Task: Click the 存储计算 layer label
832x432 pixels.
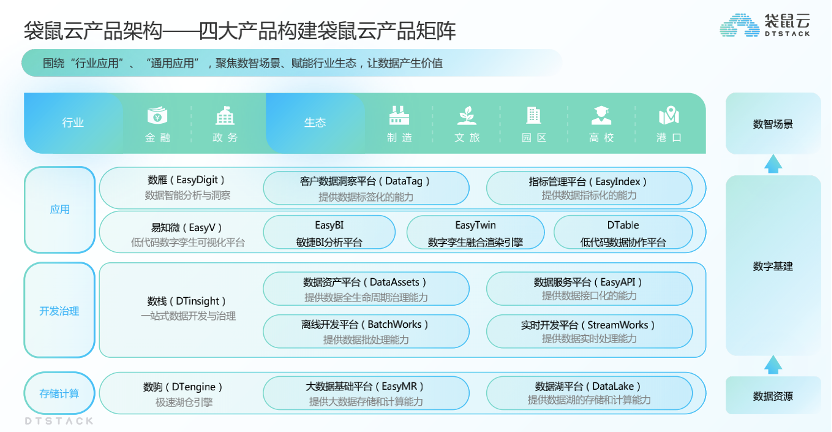Action: point(59,393)
